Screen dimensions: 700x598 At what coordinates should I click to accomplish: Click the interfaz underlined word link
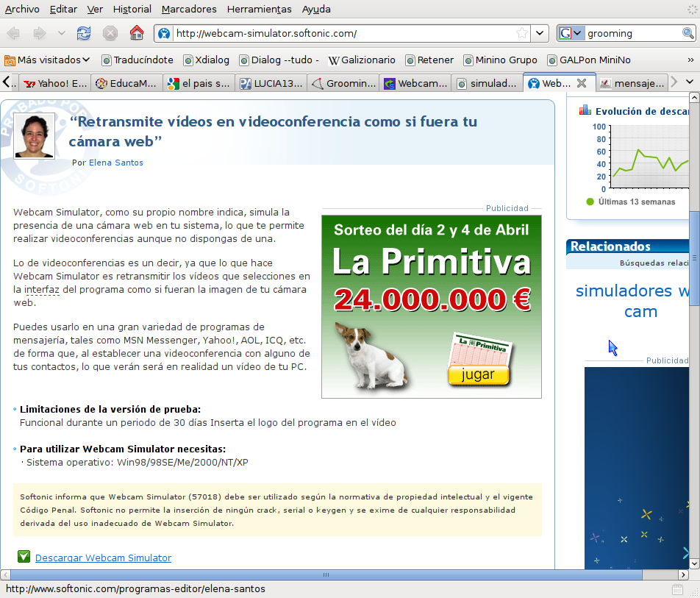click(41, 289)
